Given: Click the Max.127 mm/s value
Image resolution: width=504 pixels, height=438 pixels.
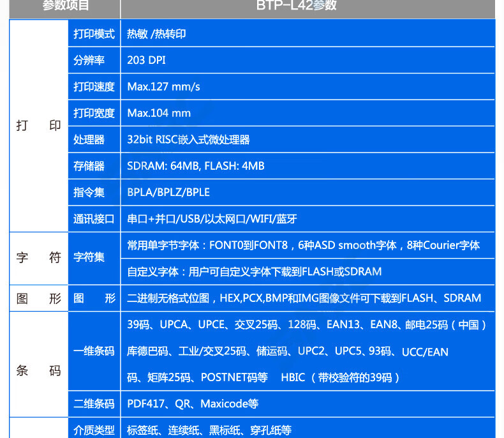Looking at the screenshot, I should click(x=163, y=87).
